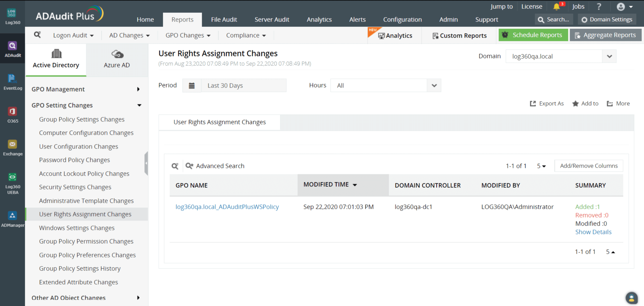Image resolution: width=644 pixels, height=306 pixels.
Task: Open the GPO Changes dropdown menu
Action: (188, 35)
